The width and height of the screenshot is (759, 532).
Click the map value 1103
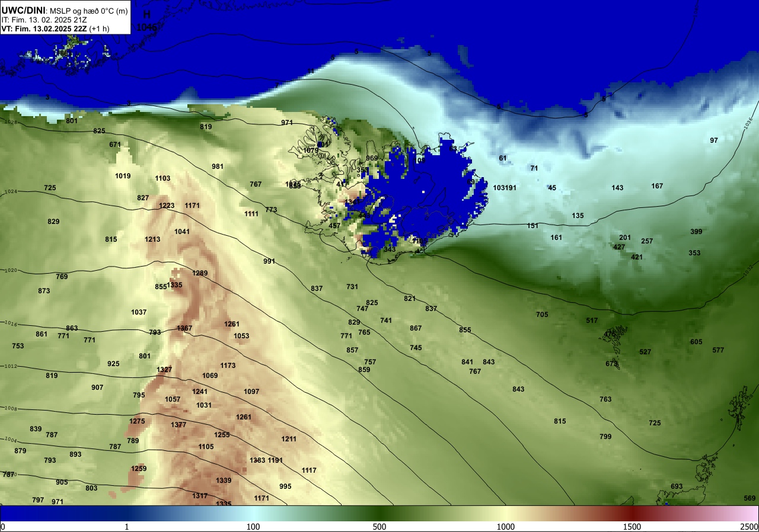pos(162,178)
